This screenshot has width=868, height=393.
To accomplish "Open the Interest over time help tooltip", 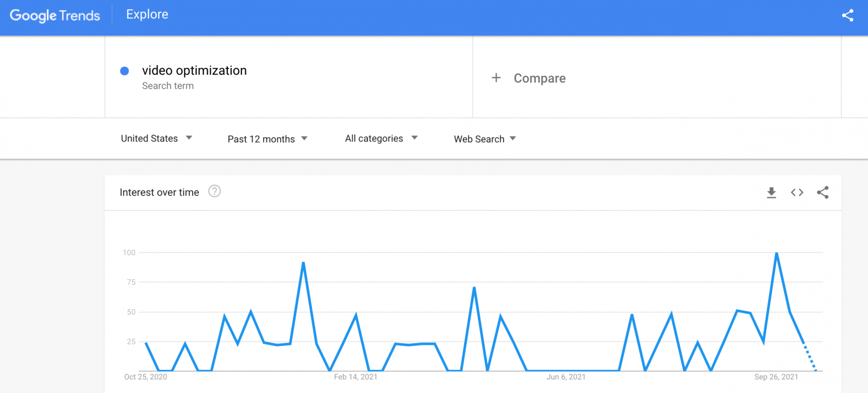I will (214, 192).
